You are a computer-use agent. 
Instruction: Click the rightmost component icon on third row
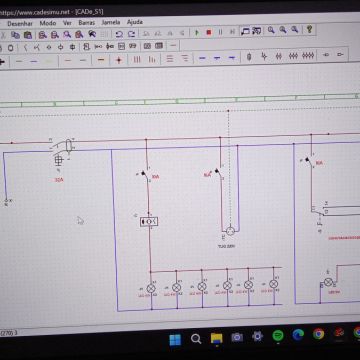[340, 54]
